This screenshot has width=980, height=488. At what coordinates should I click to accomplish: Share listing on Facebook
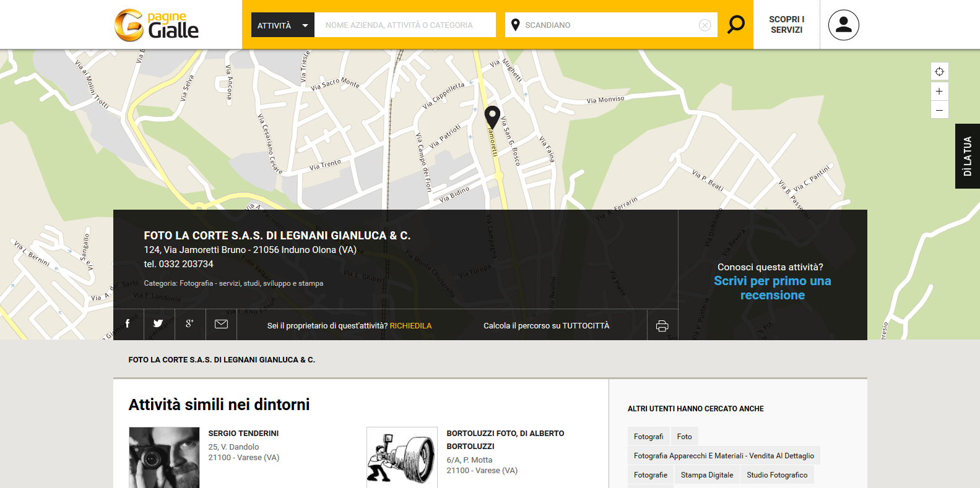128,324
